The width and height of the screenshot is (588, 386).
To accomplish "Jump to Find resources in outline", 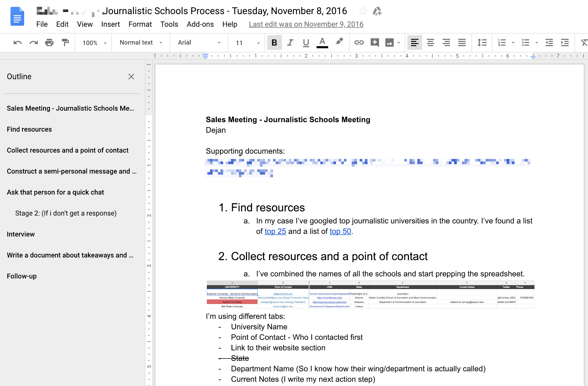I will click(x=29, y=129).
